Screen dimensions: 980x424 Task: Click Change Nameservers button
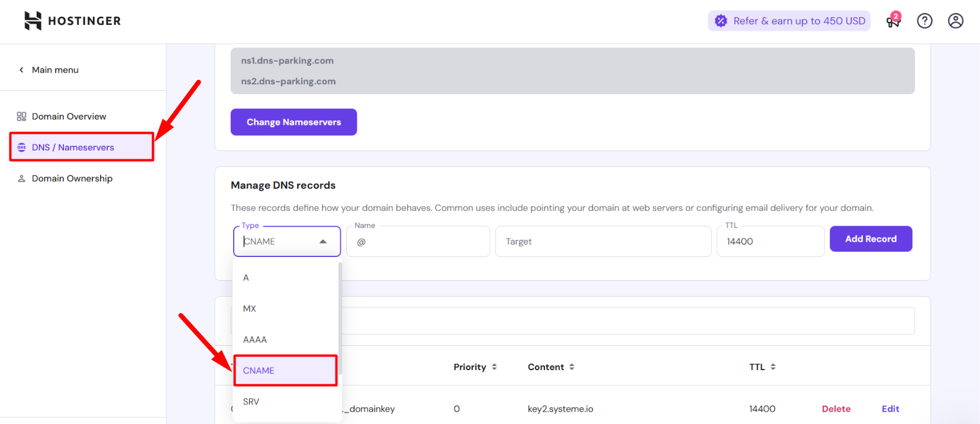coord(294,122)
